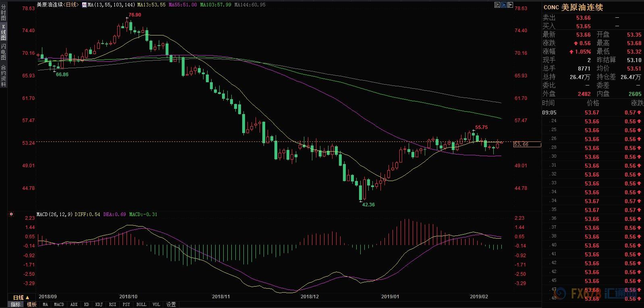Apply the MA indicator button

46,304
